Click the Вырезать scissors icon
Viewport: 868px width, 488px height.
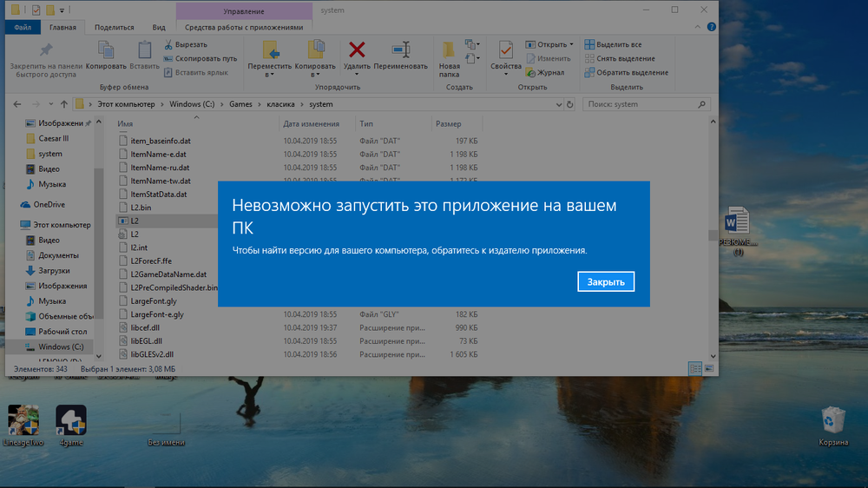point(168,44)
